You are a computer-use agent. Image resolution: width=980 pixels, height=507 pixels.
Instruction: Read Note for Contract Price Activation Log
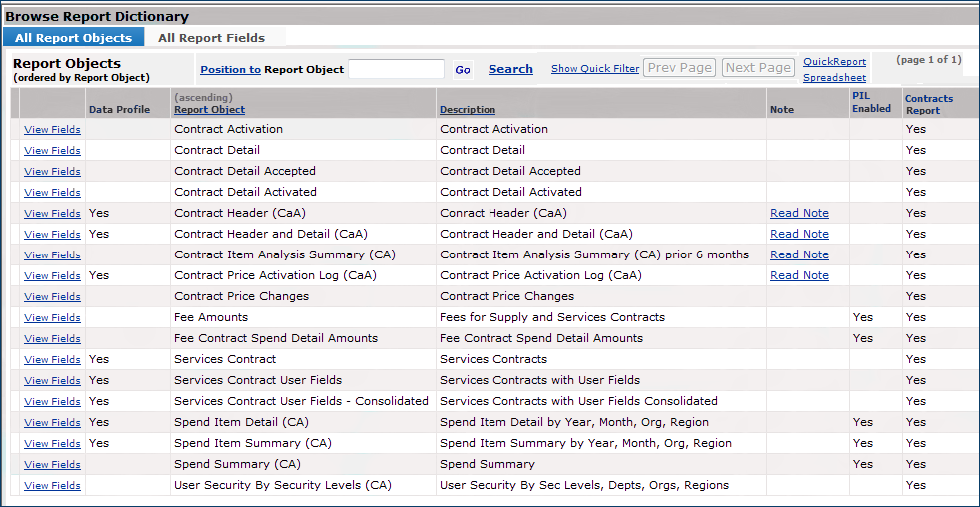799,275
